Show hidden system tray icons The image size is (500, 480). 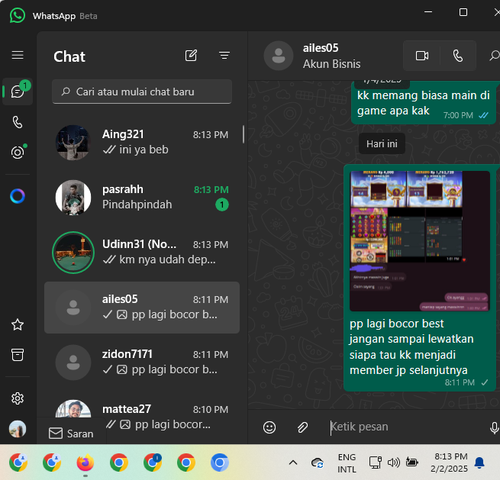(x=293, y=462)
